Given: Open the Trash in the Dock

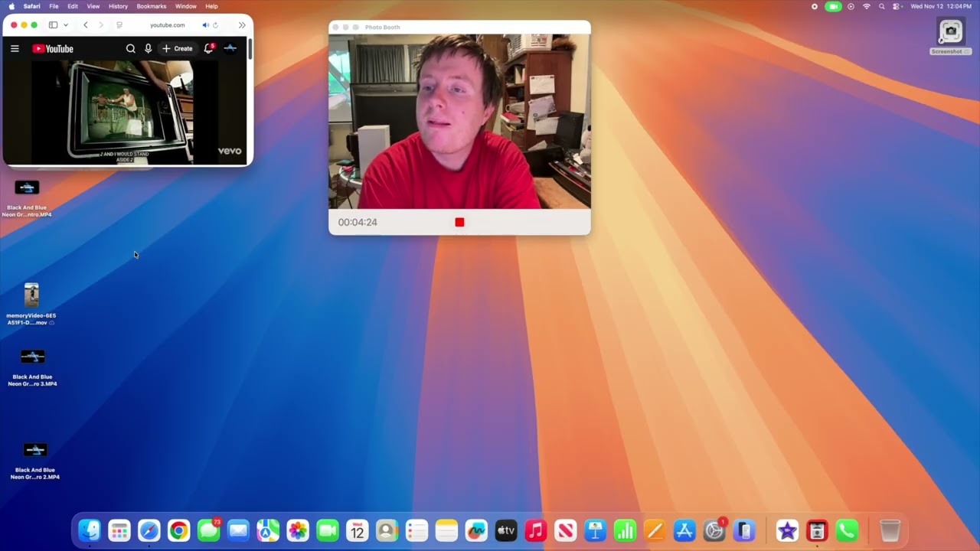Looking at the screenshot, I should point(890,530).
